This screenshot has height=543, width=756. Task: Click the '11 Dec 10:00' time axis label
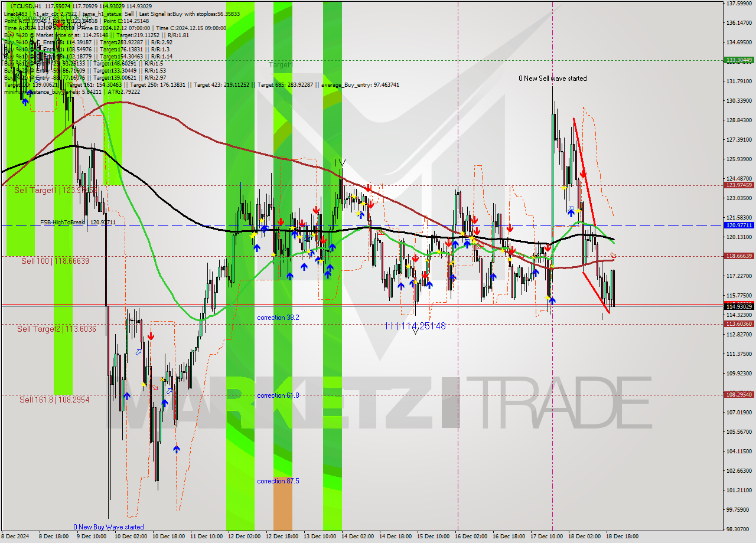pos(207,537)
